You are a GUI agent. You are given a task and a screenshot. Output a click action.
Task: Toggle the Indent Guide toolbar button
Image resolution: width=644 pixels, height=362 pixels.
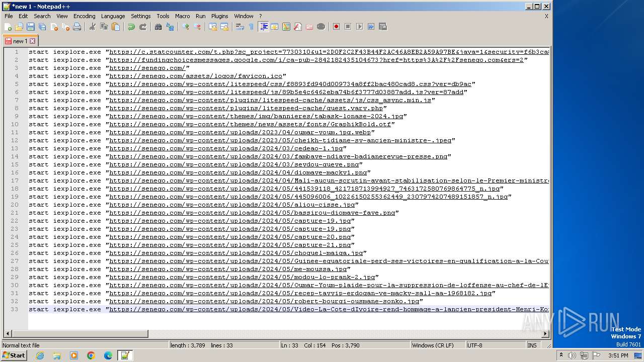tap(263, 27)
